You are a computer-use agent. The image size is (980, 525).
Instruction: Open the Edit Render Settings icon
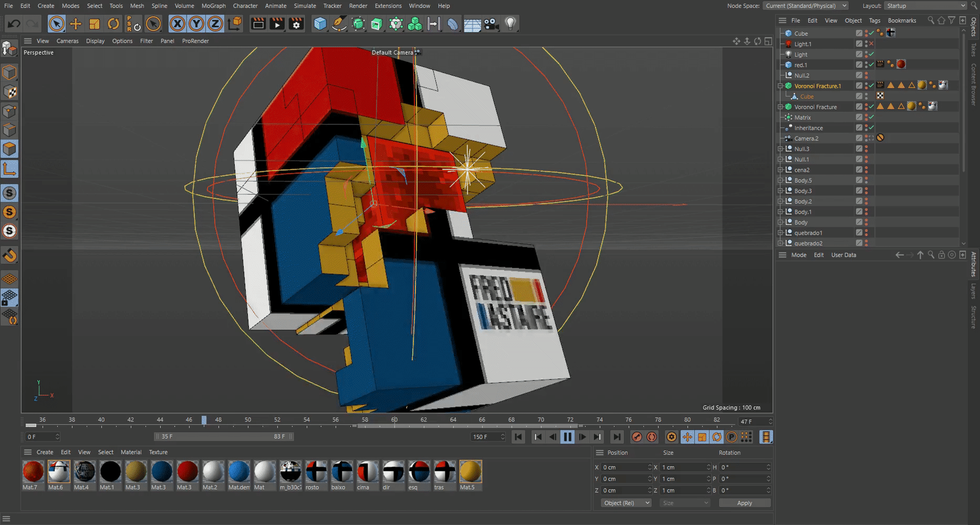click(x=296, y=24)
